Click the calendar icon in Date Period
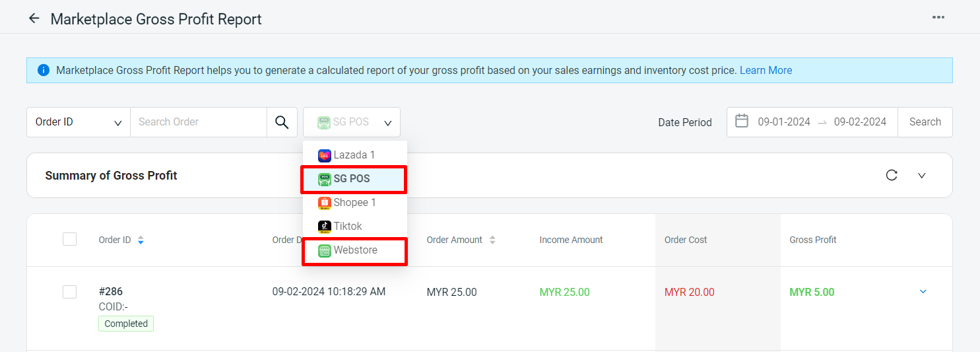 coord(742,122)
